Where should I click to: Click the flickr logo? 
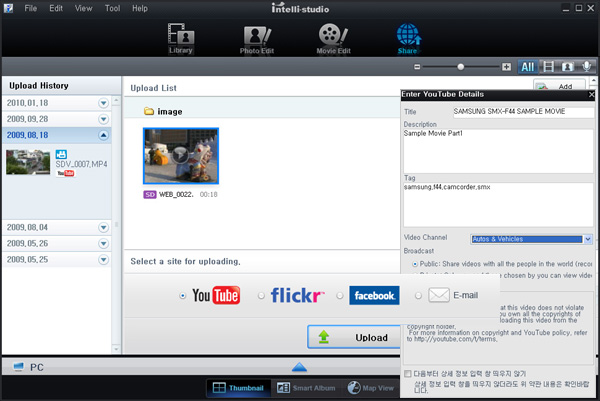[x=297, y=295]
